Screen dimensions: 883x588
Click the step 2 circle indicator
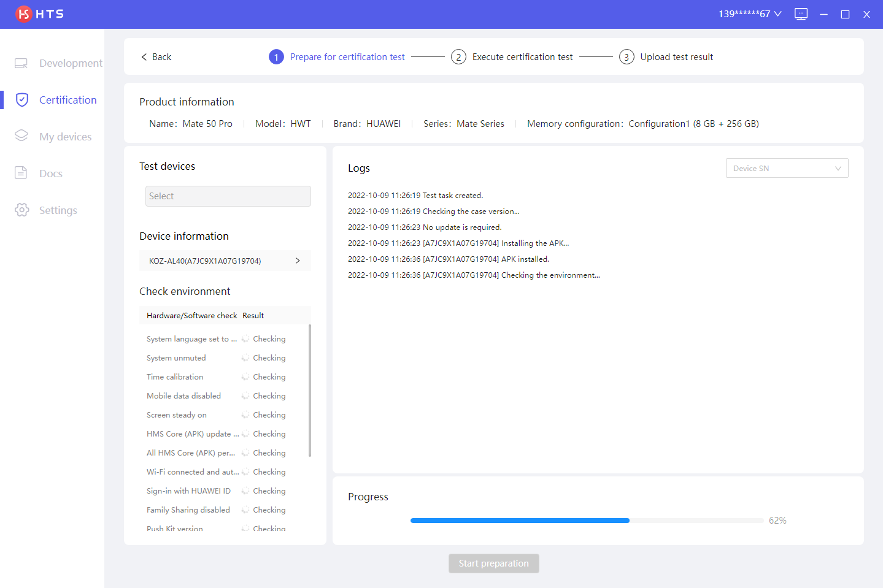coord(458,57)
